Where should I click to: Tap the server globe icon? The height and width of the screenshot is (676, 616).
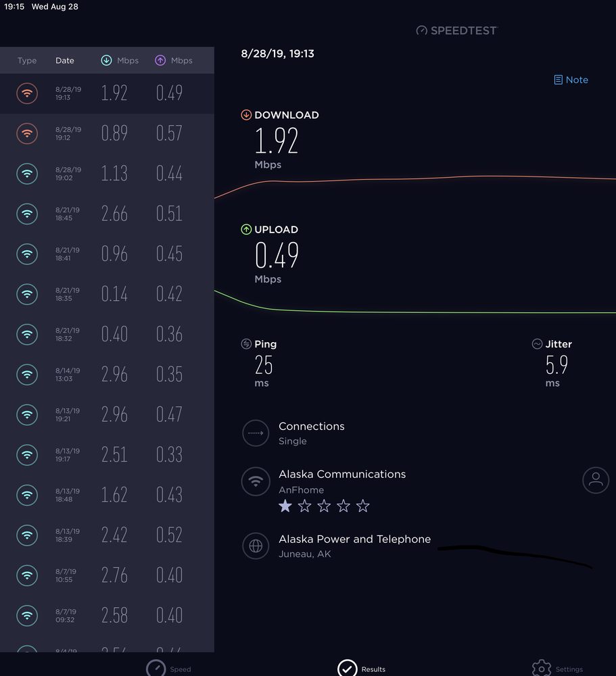(256, 546)
